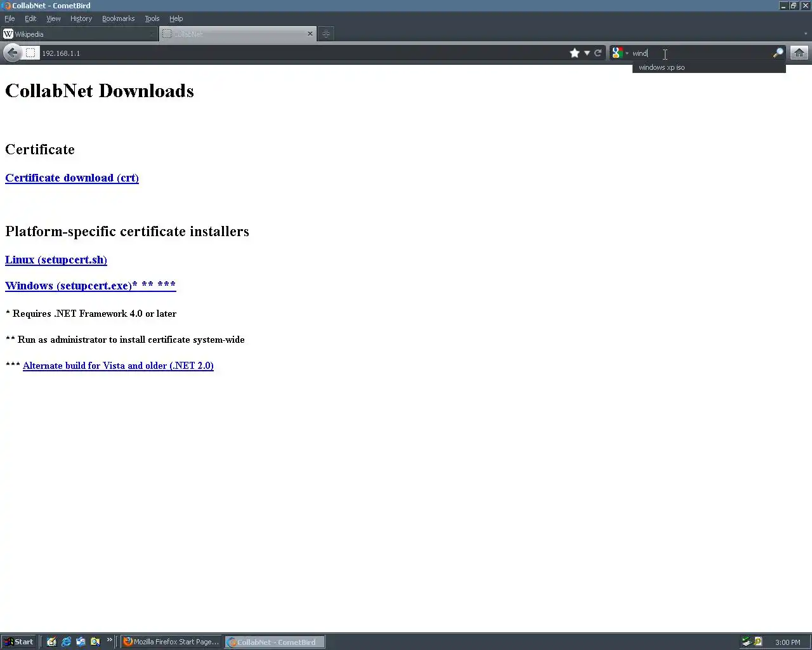Open the Certificate download (crt) link
The width and height of the screenshot is (812, 650).
(x=72, y=178)
